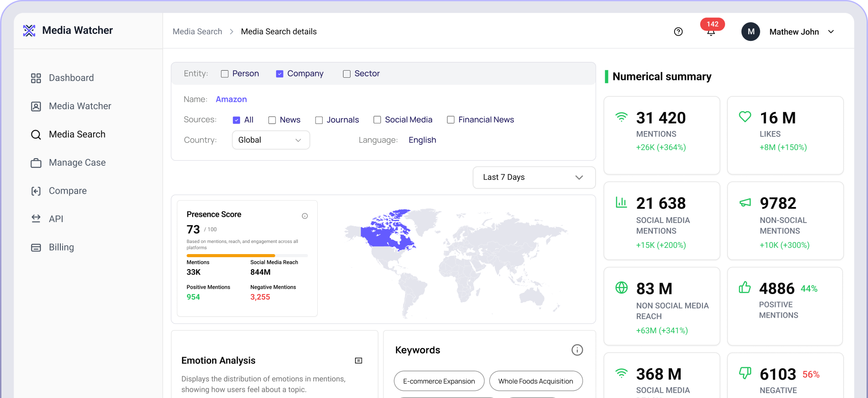Check the Person entity checkbox
This screenshot has width=868, height=398.
(225, 74)
